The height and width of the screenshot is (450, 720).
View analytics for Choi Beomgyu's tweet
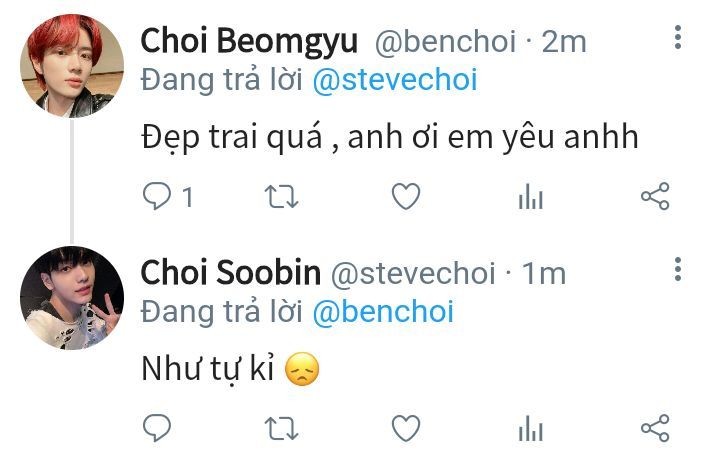[x=529, y=198]
